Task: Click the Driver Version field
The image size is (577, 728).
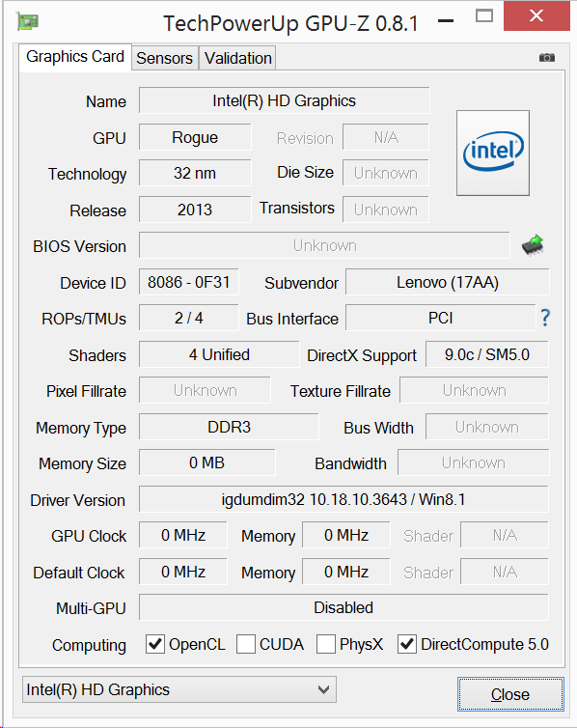Action: tap(343, 499)
